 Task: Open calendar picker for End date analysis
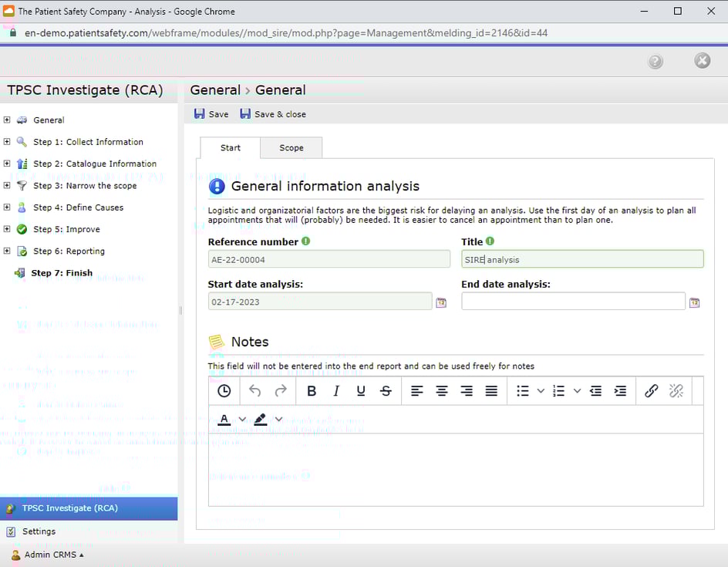click(694, 302)
